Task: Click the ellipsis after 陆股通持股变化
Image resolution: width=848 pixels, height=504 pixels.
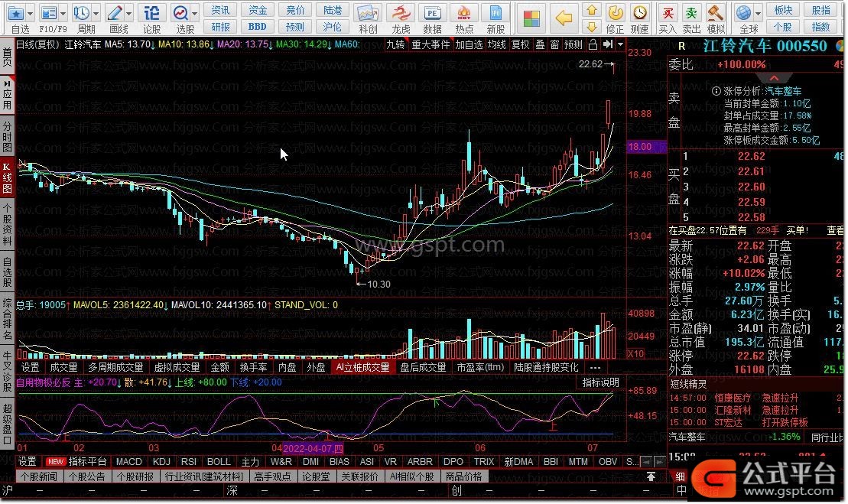Action: (596, 367)
